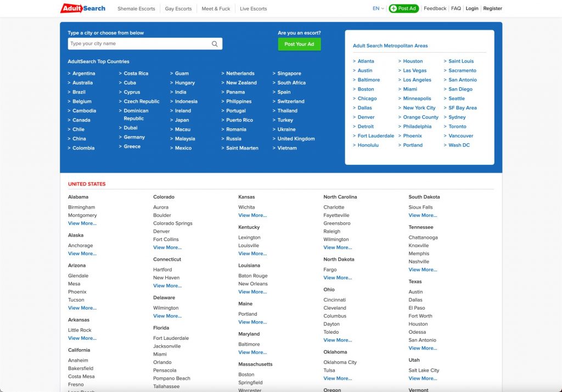
Task: Select Colombia in Top Countries
Action: click(83, 148)
